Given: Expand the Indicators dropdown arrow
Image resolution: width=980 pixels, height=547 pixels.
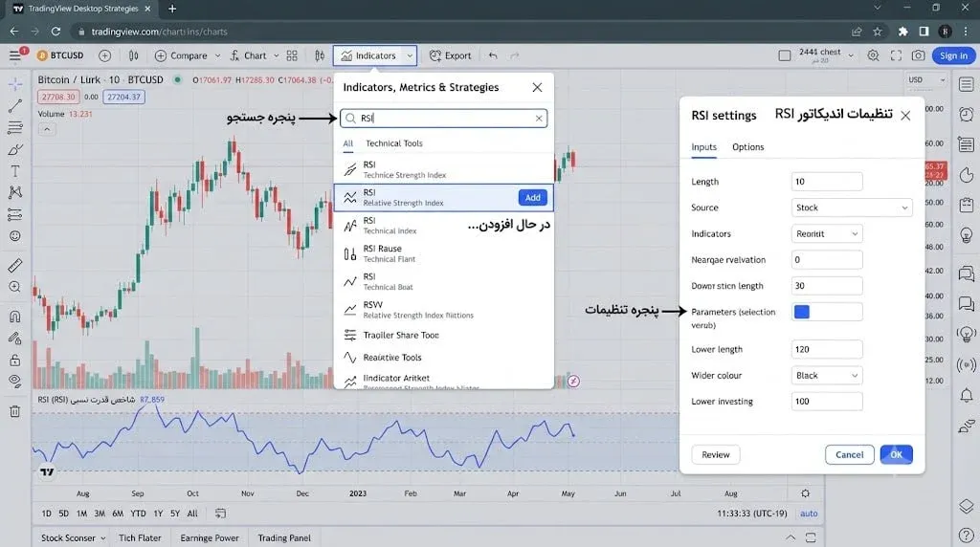Looking at the screenshot, I should [410, 55].
